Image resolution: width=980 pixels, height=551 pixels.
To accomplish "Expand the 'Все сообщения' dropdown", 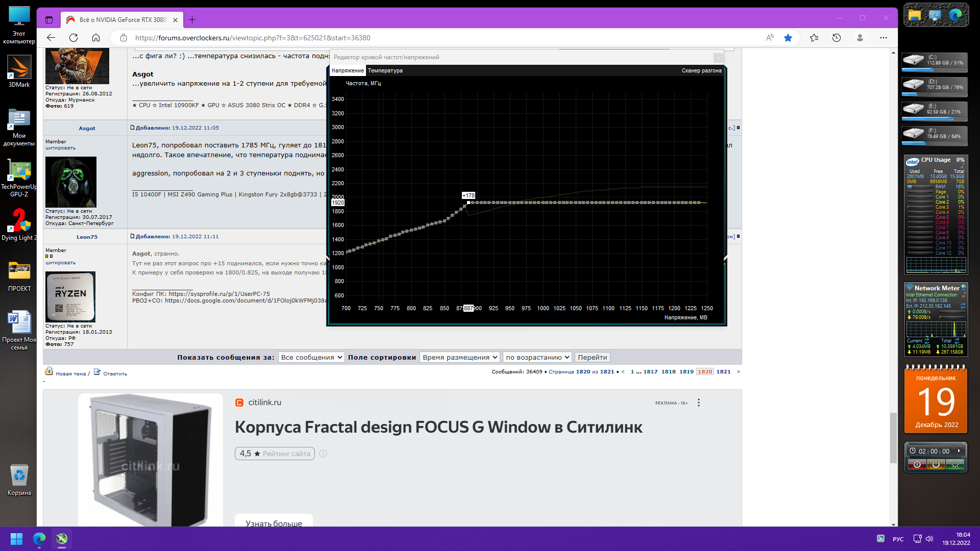I will click(311, 357).
